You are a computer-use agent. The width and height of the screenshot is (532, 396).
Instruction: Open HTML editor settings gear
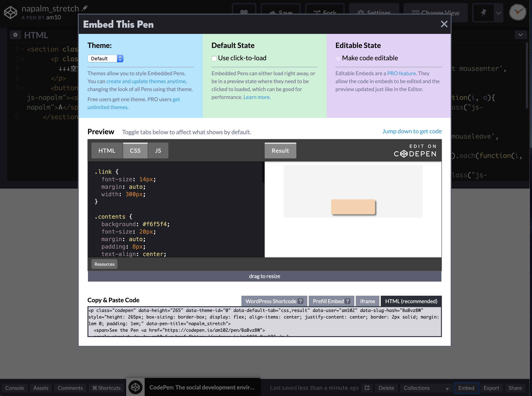(15, 35)
